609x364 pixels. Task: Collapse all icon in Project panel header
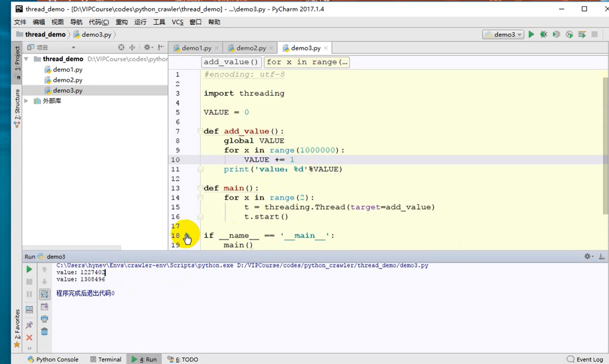[132, 47]
